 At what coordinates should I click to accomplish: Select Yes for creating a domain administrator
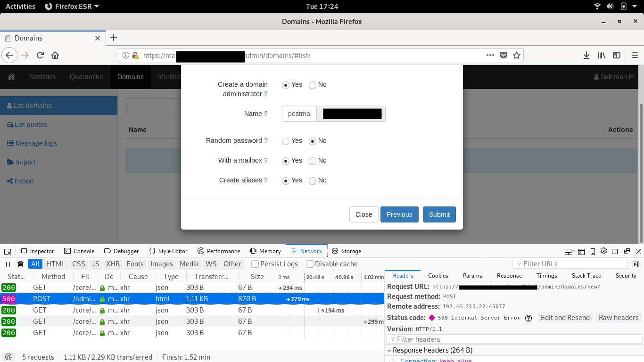pyautogui.click(x=286, y=85)
